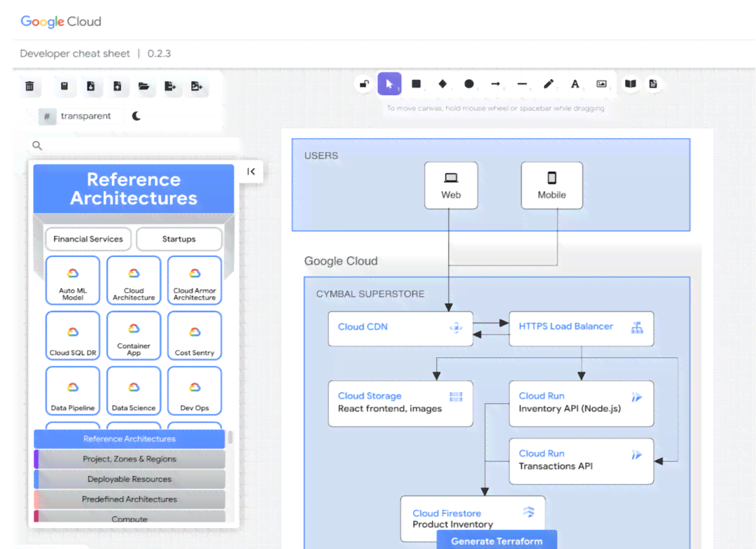Select the Data Science card
Viewport: 756px width, 549px height.
(x=134, y=391)
